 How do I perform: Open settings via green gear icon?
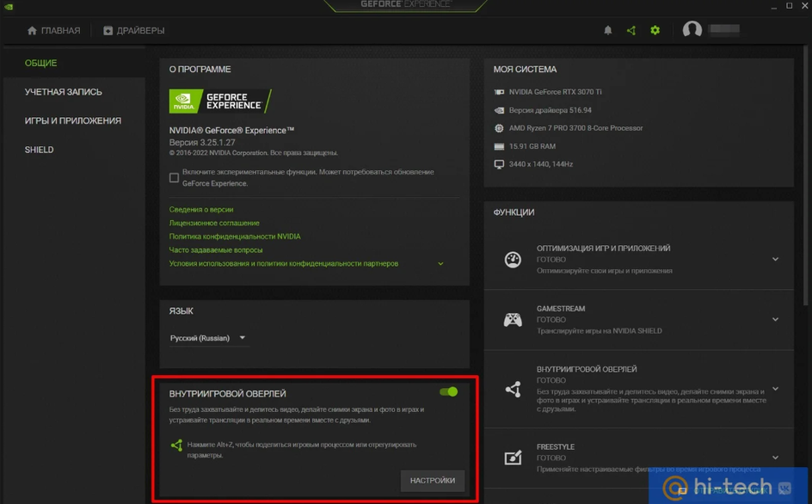655,30
